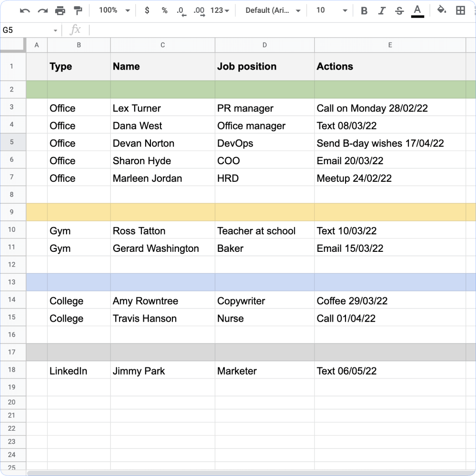Decrease decimal places
Image resolution: width=476 pixels, height=476 pixels.
pyautogui.click(x=181, y=11)
